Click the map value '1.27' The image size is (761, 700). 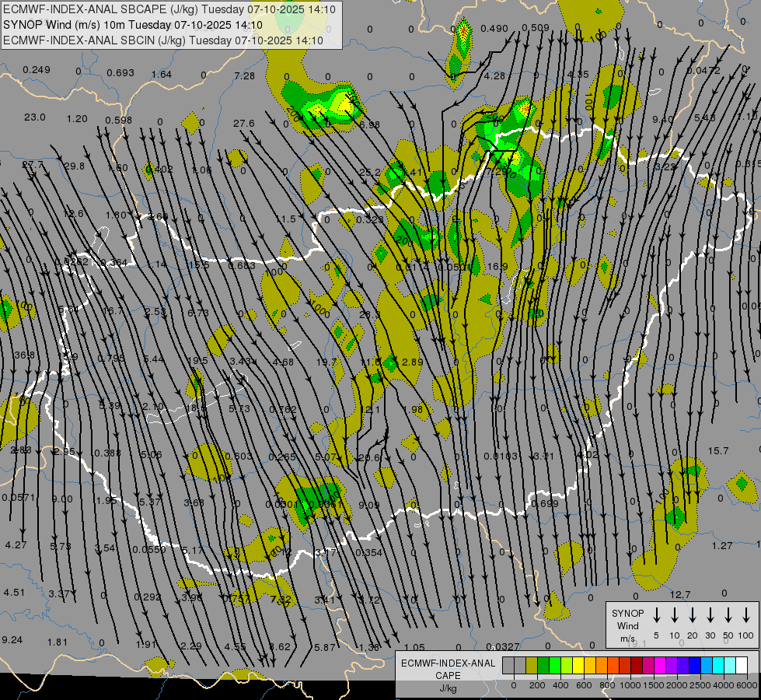[722, 545]
